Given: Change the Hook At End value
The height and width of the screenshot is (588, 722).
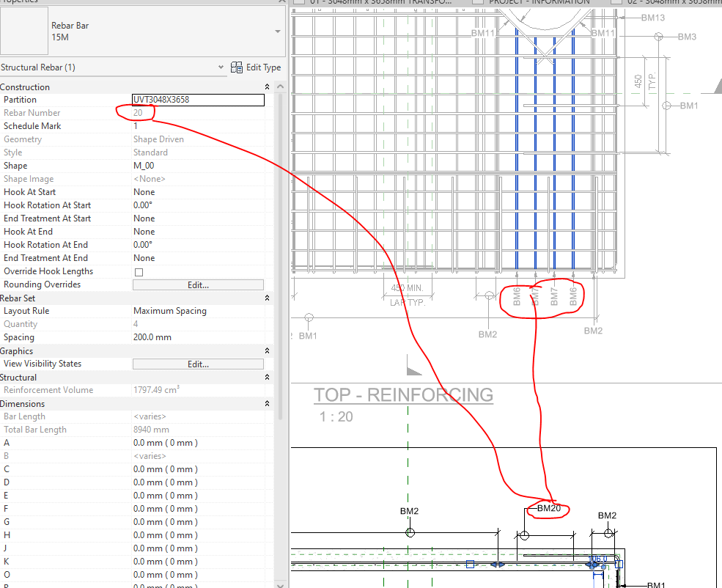Looking at the screenshot, I should pyautogui.click(x=198, y=232).
